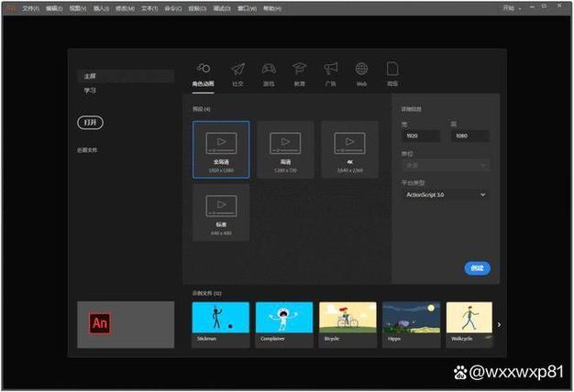Open the 学习 Learn section in sidebar
The height and width of the screenshot is (392, 574).
pos(90,91)
